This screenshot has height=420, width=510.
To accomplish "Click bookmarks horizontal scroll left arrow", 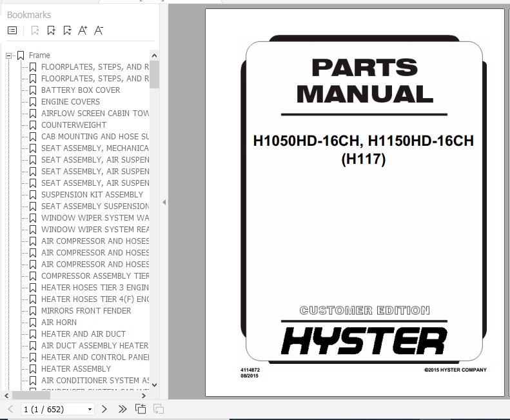I will pos(6,395).
